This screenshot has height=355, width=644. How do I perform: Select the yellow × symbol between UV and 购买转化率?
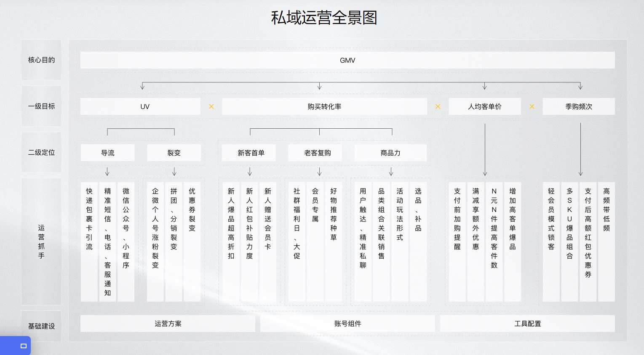pos(211,106)
